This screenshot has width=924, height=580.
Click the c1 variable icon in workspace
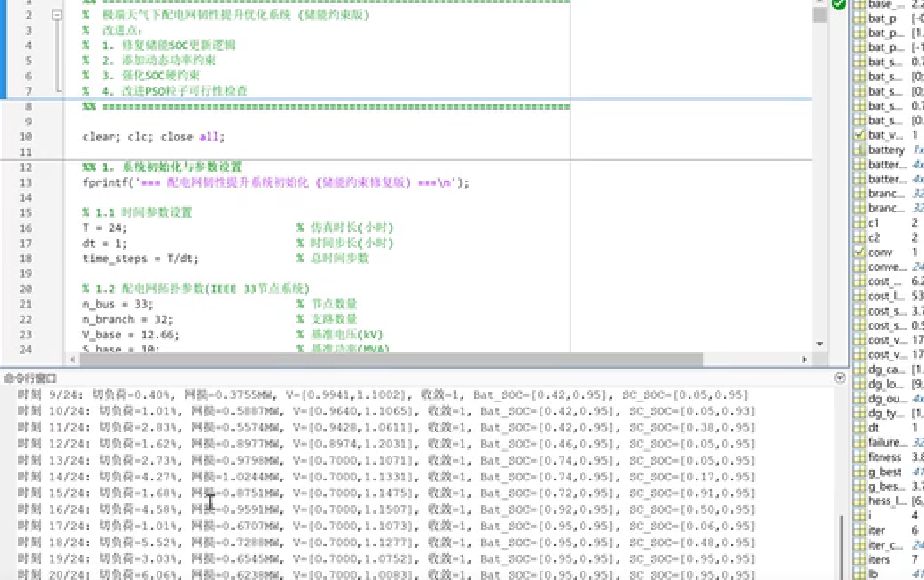pos(859,223)
